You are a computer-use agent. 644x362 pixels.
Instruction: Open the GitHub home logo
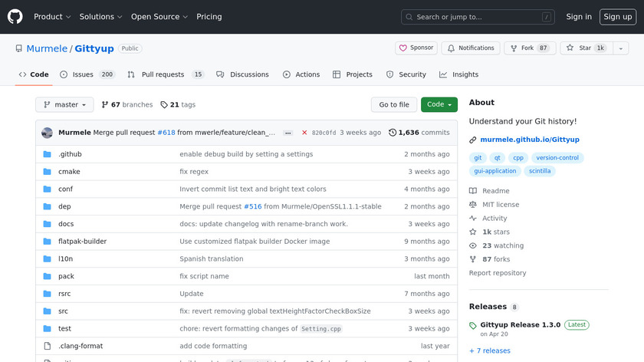click(15, 17)
